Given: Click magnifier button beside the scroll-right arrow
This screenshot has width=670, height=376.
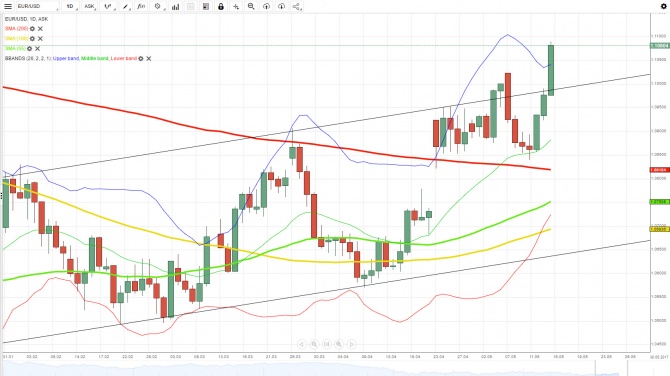Looking at the screenshot, I should tap(339, 344).
